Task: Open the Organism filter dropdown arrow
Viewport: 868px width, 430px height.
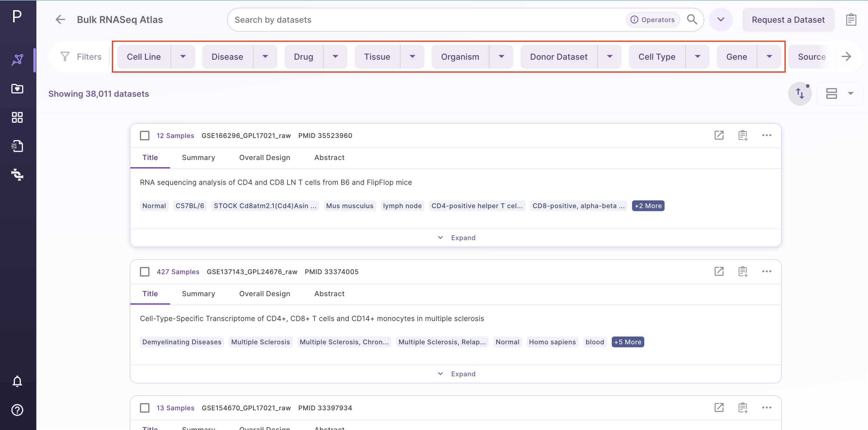Action: pos(501,57)
